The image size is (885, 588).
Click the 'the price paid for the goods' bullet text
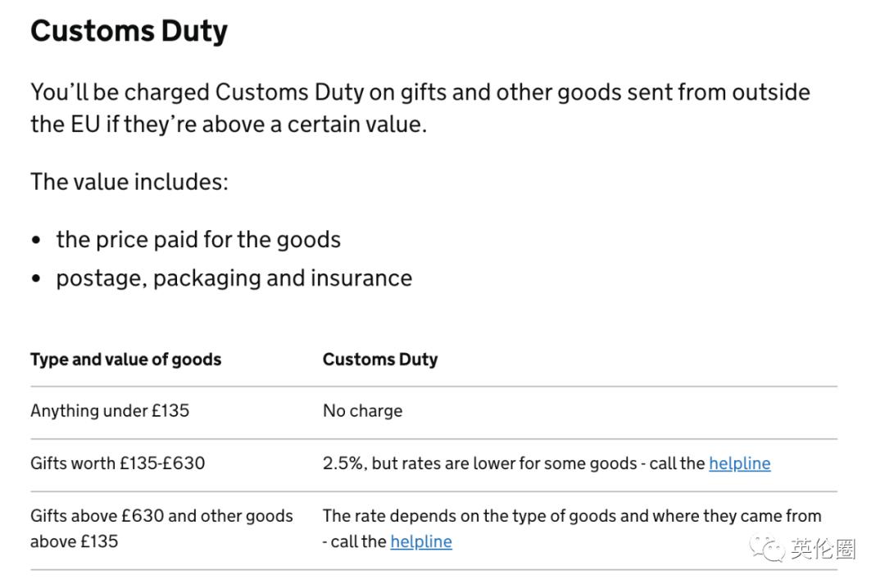[198, 240]
